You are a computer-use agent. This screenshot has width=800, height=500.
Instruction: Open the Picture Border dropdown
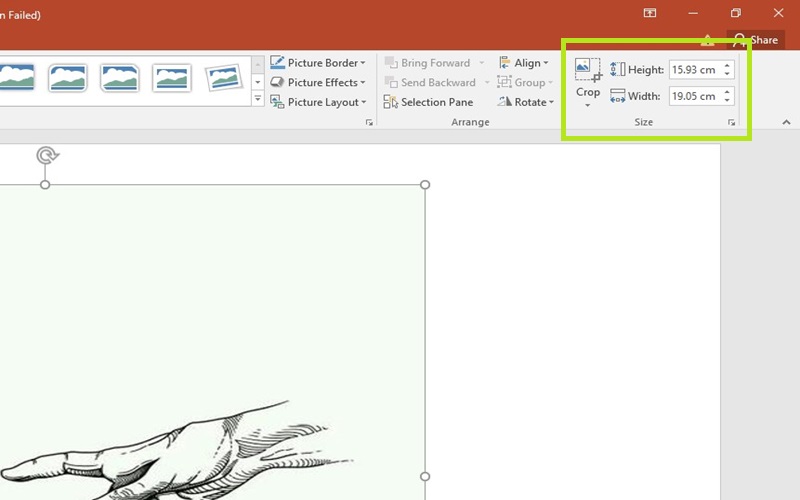(317, 63)
